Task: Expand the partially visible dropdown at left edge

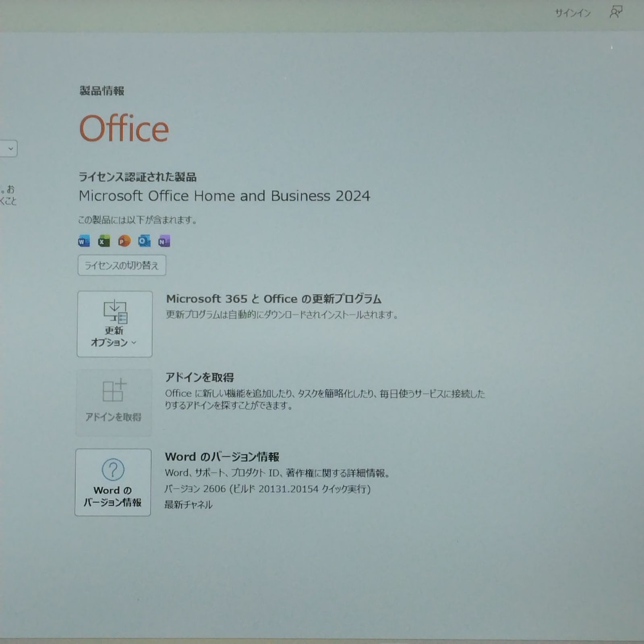Action: 8,149
